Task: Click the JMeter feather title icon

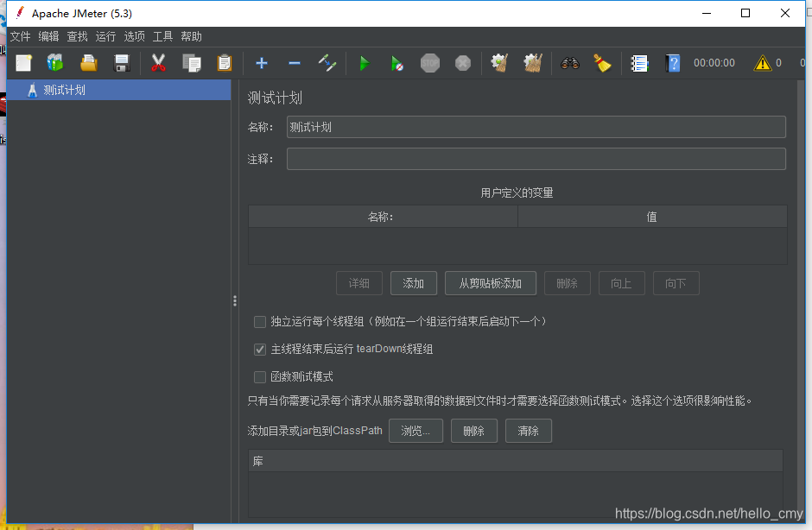Action: 20,13
